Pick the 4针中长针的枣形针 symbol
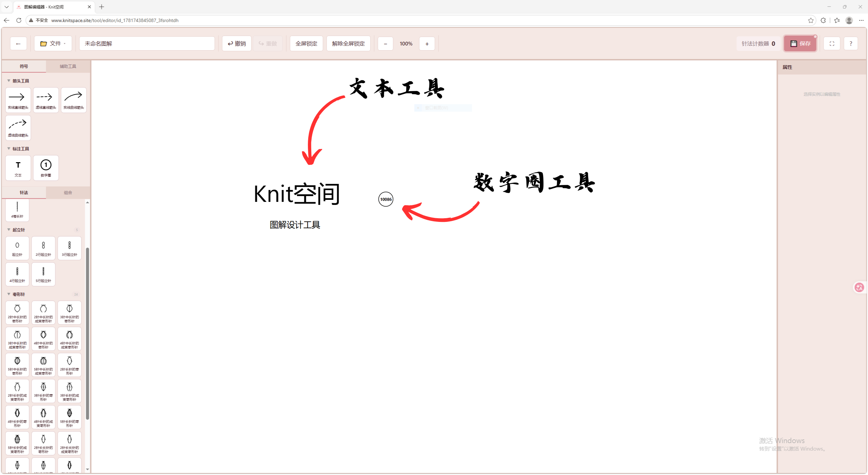Image resolution: width=868 pixels, height=475 pixels. point(43,339)
